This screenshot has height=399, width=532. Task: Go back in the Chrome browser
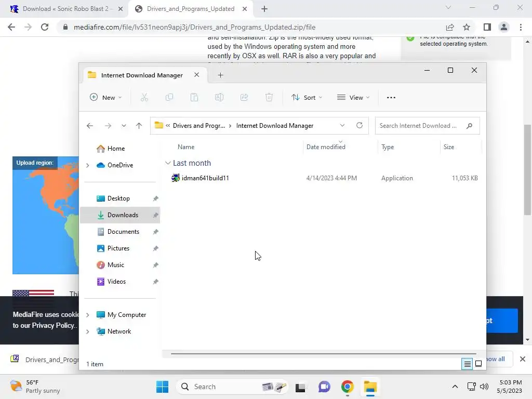pyautogui.click(x=11, y=27)
